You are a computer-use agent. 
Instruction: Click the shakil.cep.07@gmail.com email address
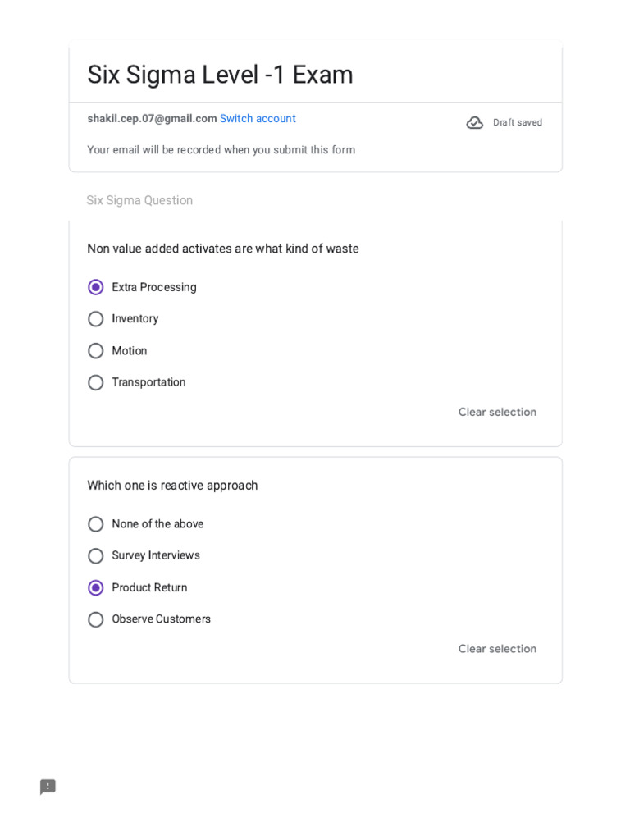coord(152,119)
